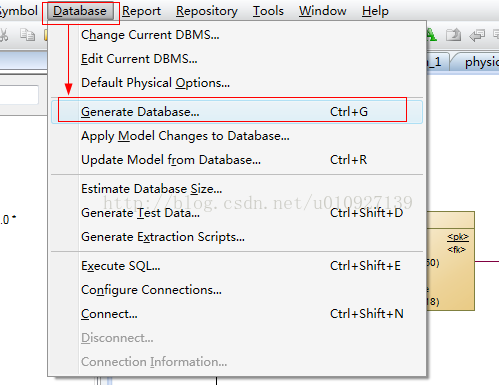Click the Copy toolbar icon
The height and width of the screenshot is (385, 499).
coord(27,35)
